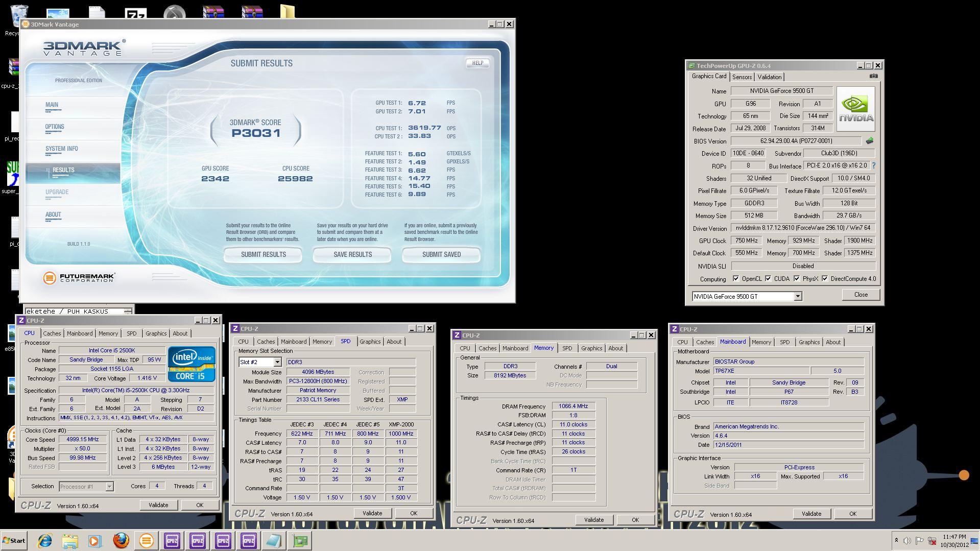Save BIOS to file via chip icon
Screen dimensions: 980x551
pyautogui.click(x=869, y=140)
